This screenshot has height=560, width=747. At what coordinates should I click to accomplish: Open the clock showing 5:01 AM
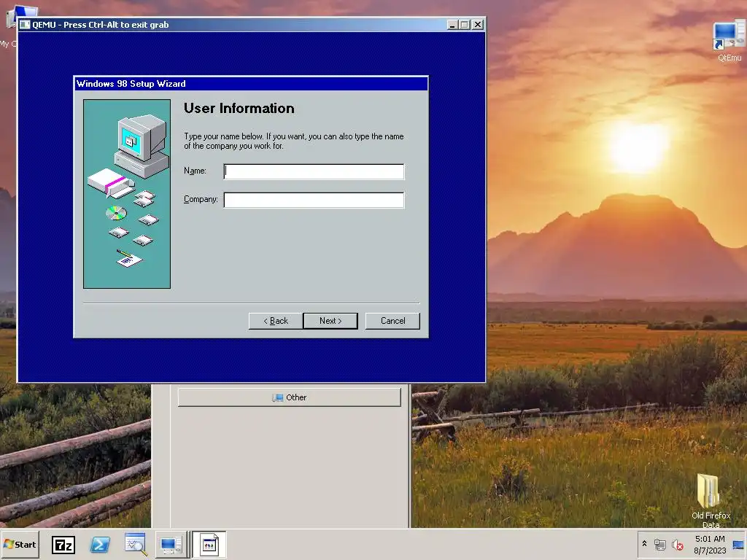point(709,544)
